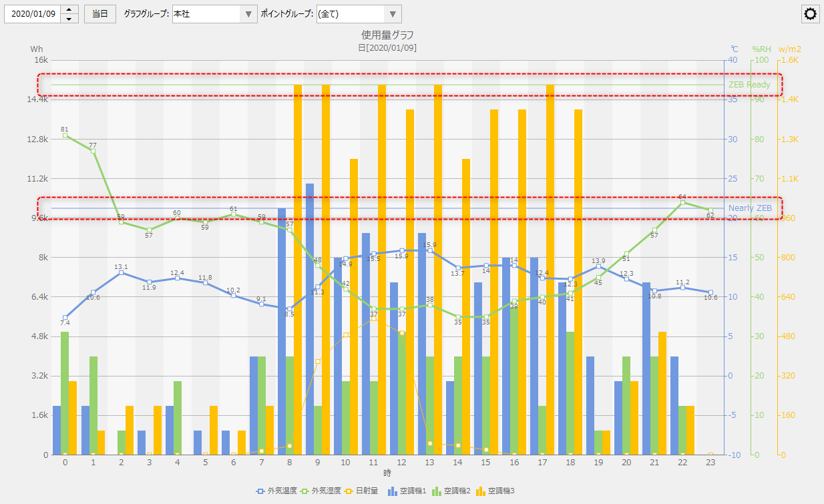Image resolution: width=824 pixels, height=504 pixels.
Task: Click the Nearly ZEB reference line label
Action: click(x=750, y=208)
